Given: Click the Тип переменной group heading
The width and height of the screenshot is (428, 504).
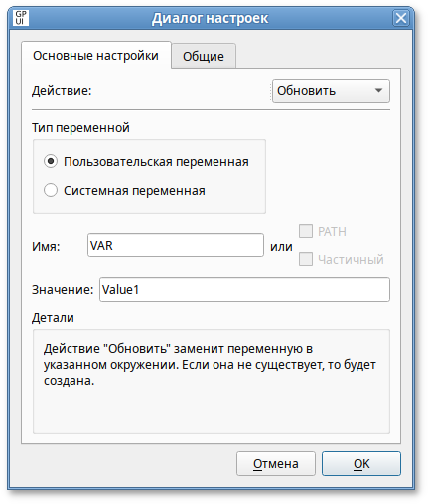Looking at the screenshot, I should tap(80, 128).
